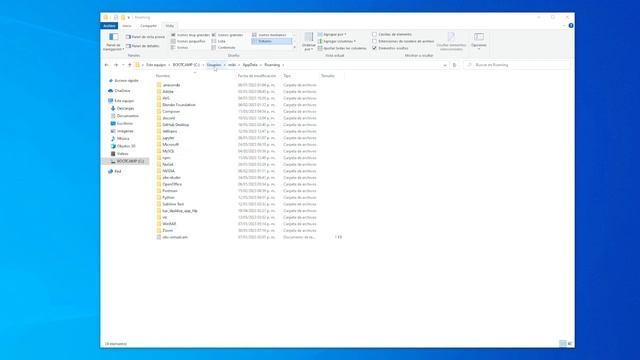The width and height of the screenshot is (640, 360).
Task: Select Iconos grandes layout
Action: coord(227,35)
